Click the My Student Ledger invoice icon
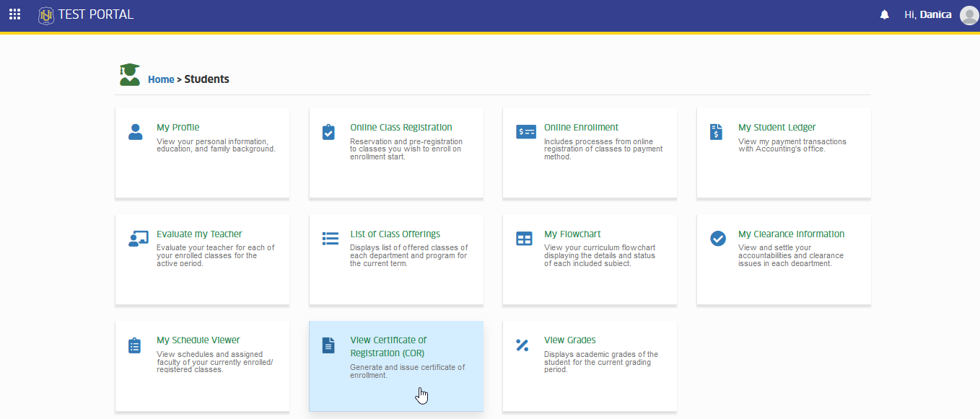The height and width of the screenshot is (419, 980). 716,132
